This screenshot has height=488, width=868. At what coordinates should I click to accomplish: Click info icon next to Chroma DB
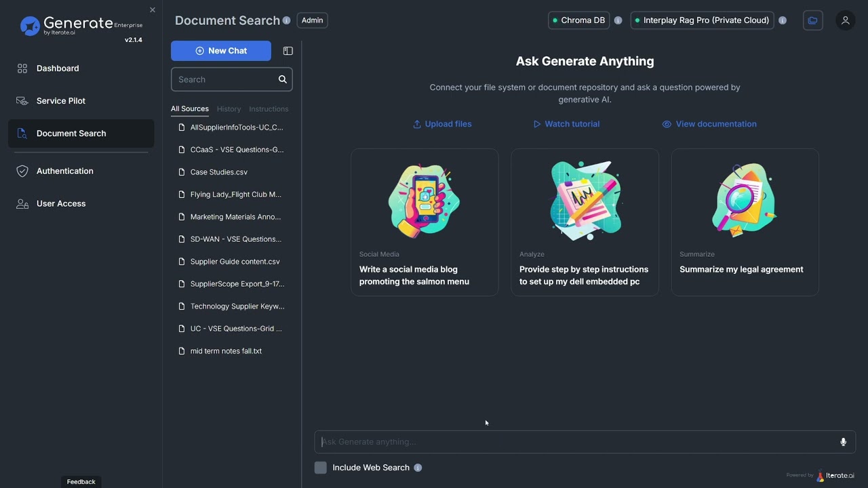(x=618, y=20)
